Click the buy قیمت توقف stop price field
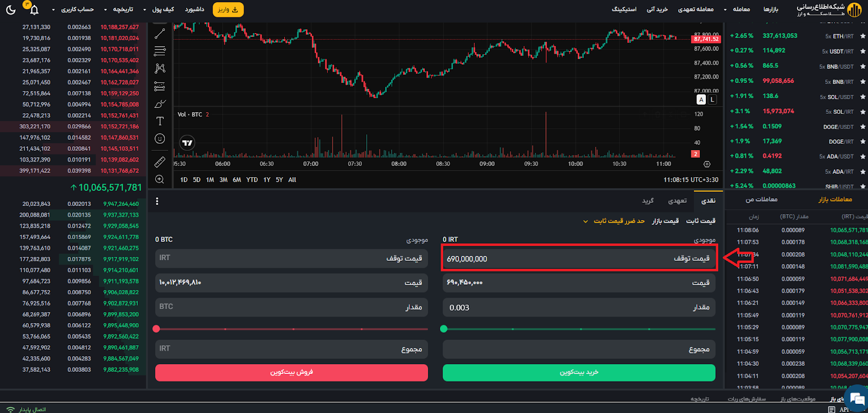 [578, 259]
